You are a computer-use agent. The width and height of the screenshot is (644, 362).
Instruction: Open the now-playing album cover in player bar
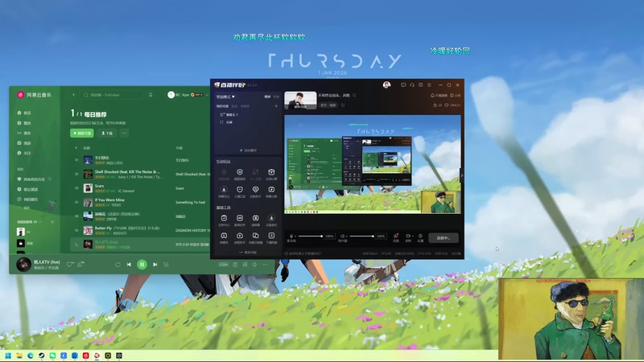point(23,265)
